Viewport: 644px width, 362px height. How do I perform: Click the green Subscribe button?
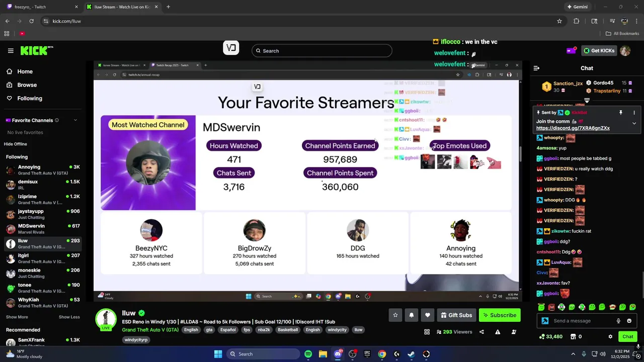[x=500, y=315]
